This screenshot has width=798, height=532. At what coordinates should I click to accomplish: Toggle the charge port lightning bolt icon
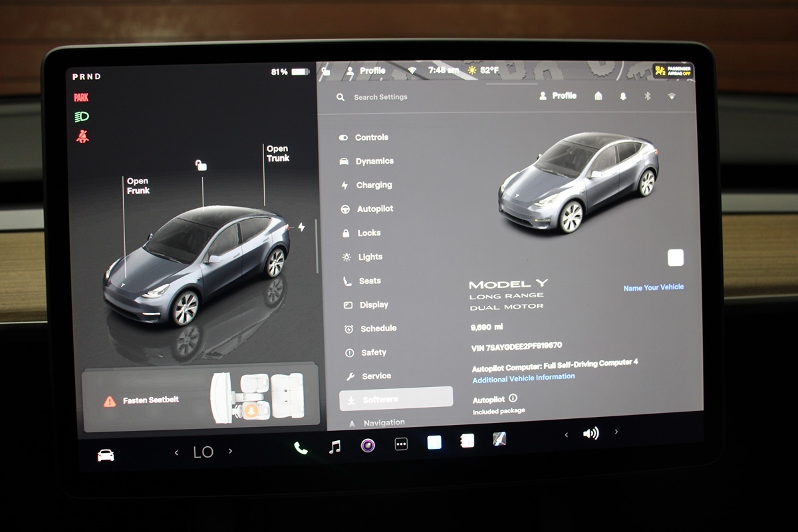pos(301,227)
